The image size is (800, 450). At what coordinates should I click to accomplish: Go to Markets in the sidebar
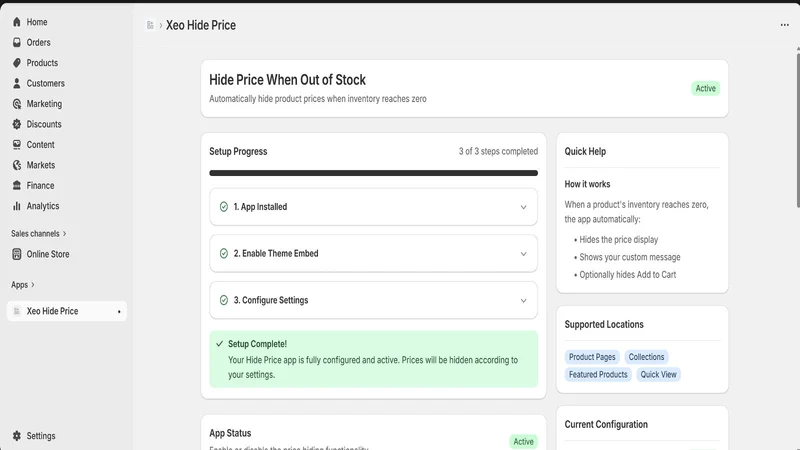[40, 165]
